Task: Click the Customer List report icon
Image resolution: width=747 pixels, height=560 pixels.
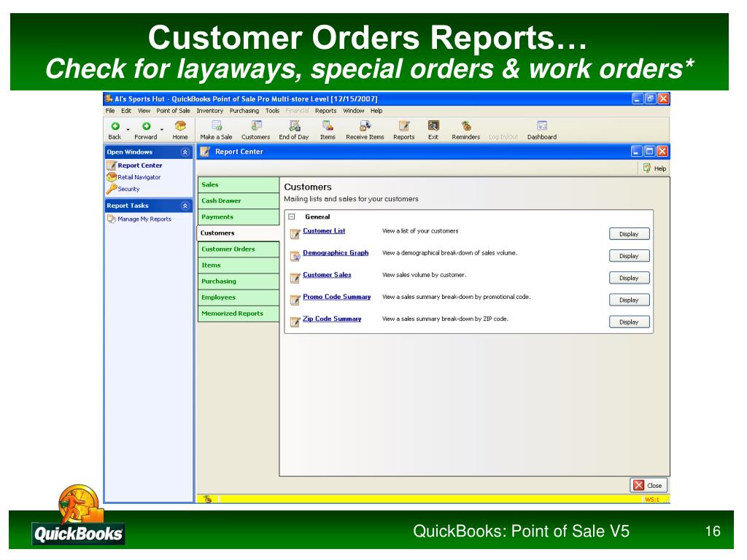Action: [x=295, y=233]
